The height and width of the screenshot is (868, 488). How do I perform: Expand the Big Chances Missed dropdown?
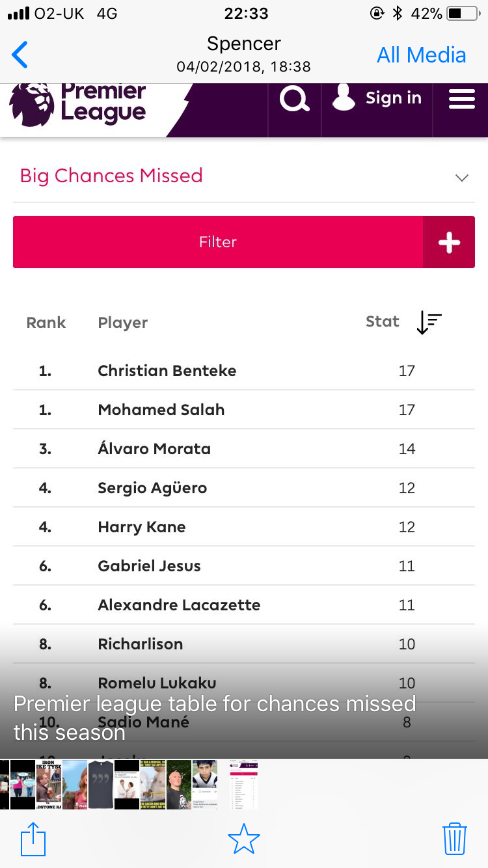coord(462,178)
